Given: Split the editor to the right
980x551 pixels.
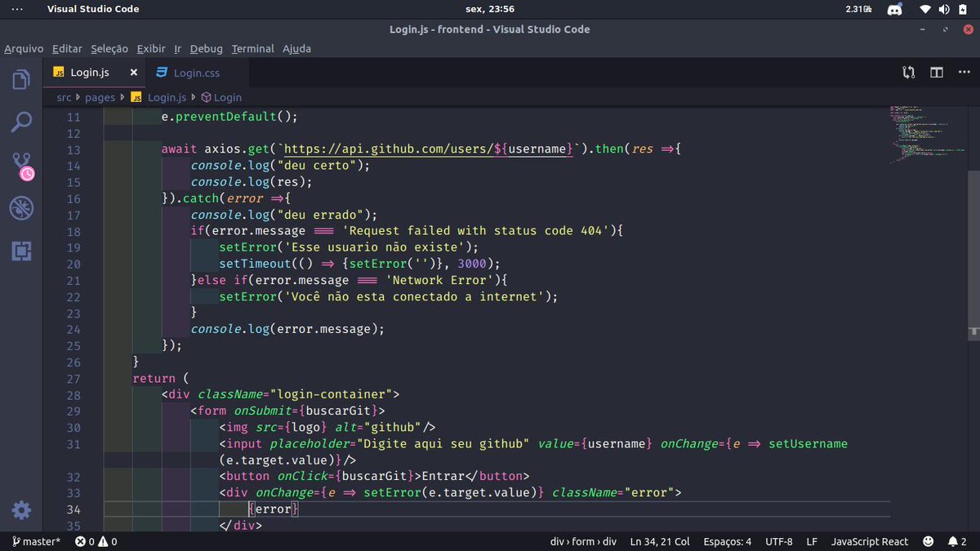Looking at the screenshot, I should [937, 72].
